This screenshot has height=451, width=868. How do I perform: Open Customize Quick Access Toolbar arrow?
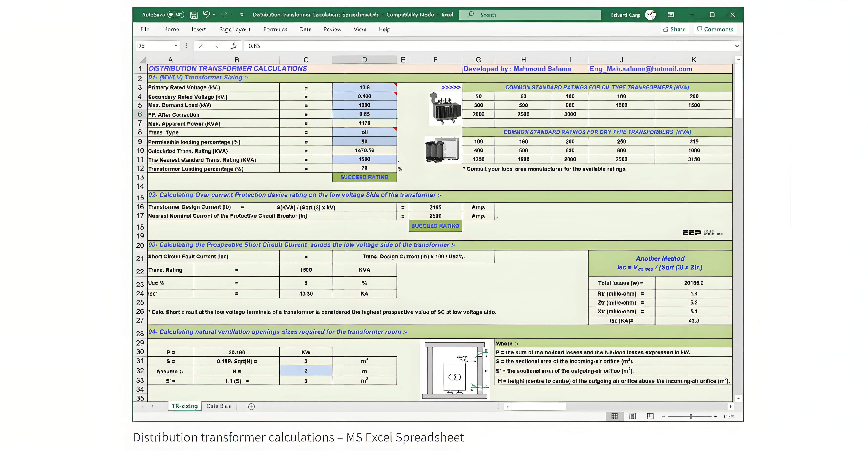242,15
